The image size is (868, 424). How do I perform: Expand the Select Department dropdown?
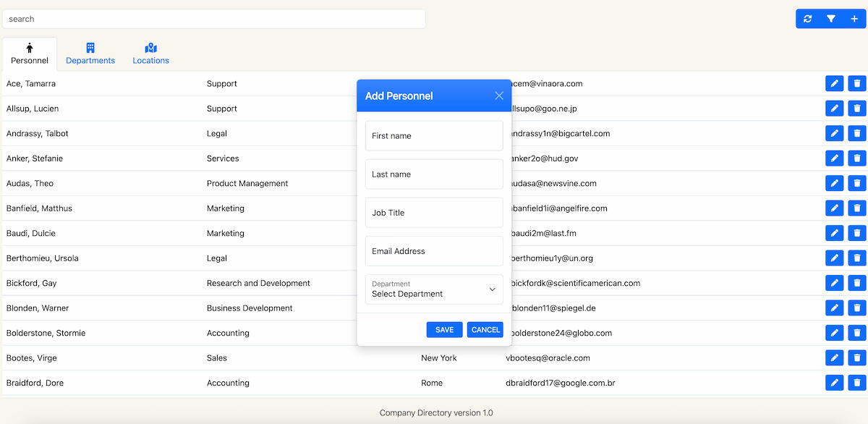[434, 289]
